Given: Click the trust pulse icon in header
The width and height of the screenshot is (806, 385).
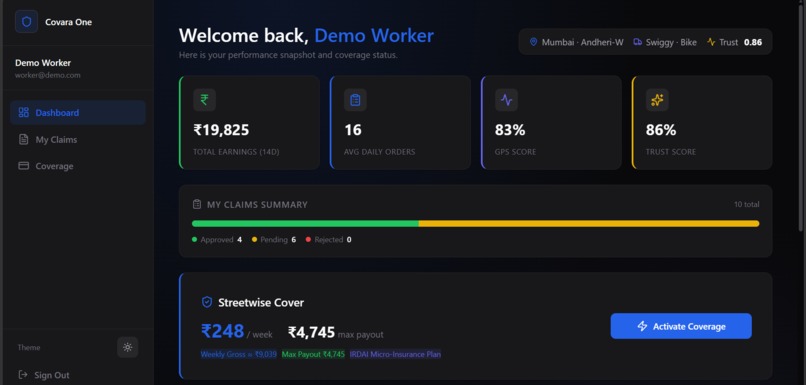Looking at the screenshot, I should tap(711, 42).
